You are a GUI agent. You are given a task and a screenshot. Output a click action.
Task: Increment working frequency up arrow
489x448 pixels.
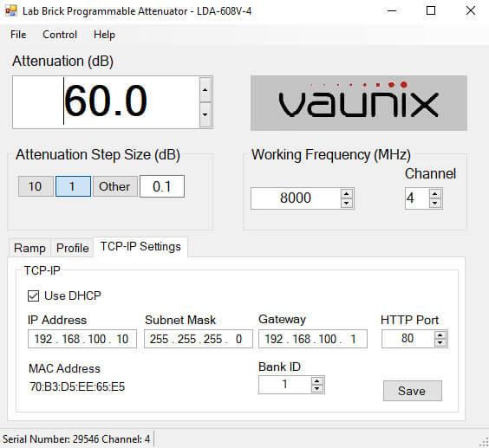[347, 194]
